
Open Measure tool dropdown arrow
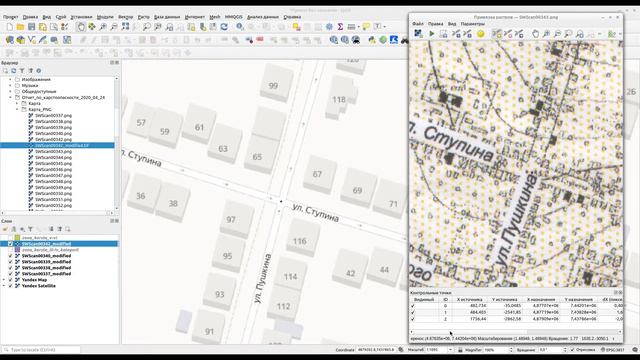point(358,27)
